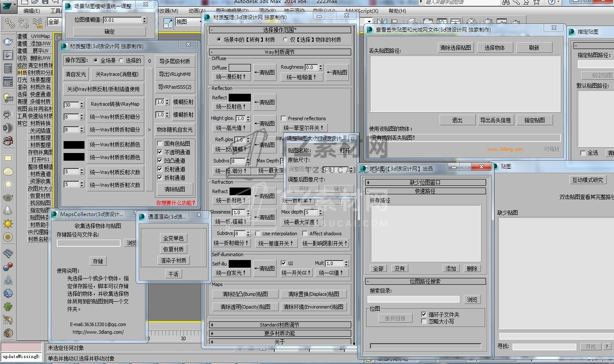Select 仅【选择】物体的材质 radio option
This screenshot has height=364, width=614.
tap(285, 40)
